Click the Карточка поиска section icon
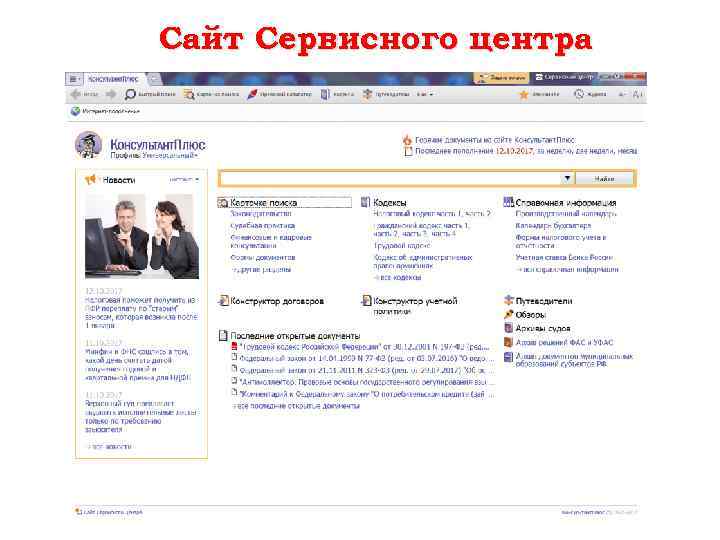The width and height of the screenshot is (720, 540). coord(223,202)
